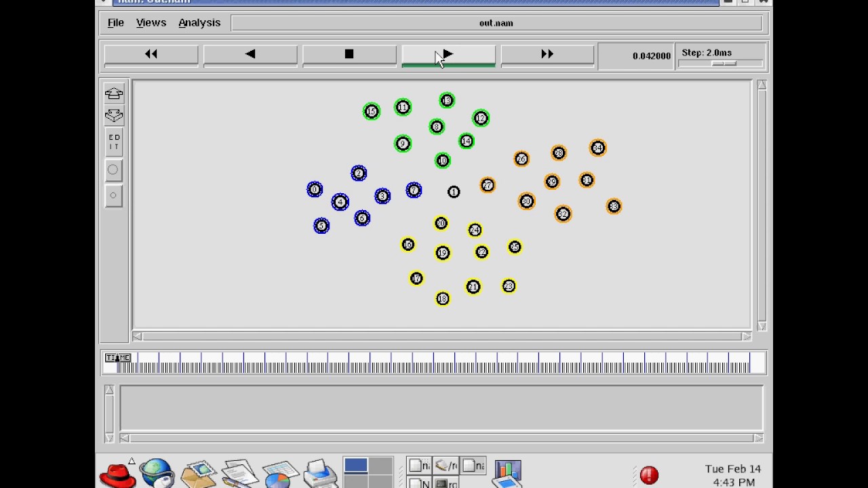Select blue node 4
Screen dimensions: 868x488
340,201
